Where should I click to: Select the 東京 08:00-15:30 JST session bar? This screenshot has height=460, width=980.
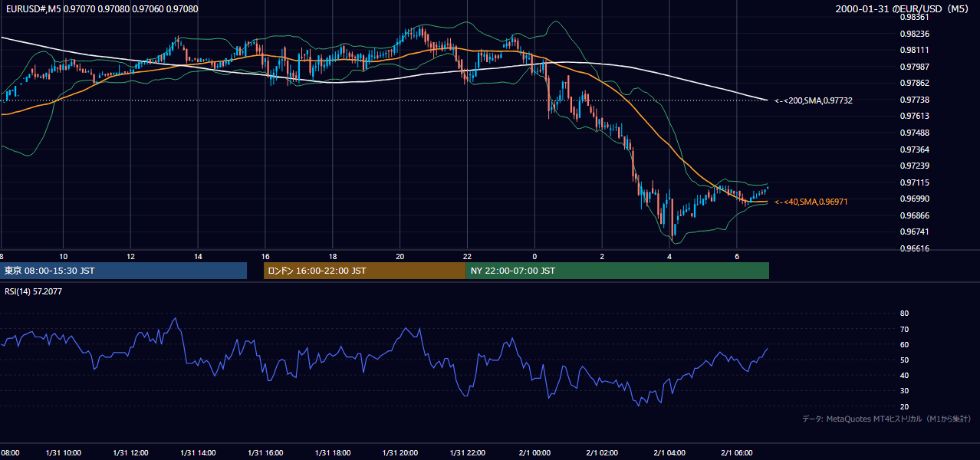[123, 271]
